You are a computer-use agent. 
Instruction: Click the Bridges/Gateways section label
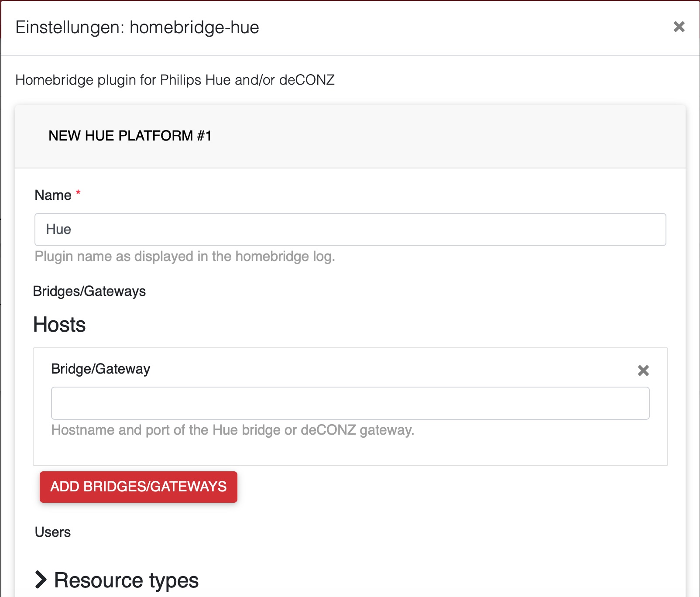coord(89,291)
